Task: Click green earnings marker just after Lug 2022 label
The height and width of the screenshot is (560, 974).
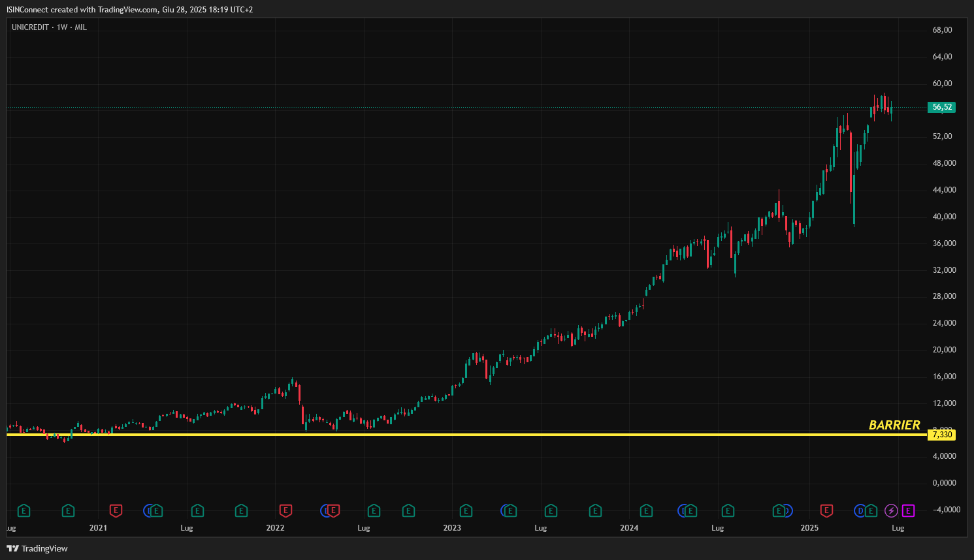Action: point(374,510)
